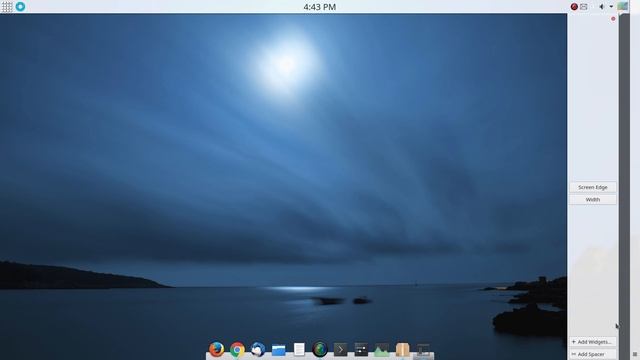Open the mail envelope tray icon
The width and height of the screenshot is (640, 360).
coord(584,7)
